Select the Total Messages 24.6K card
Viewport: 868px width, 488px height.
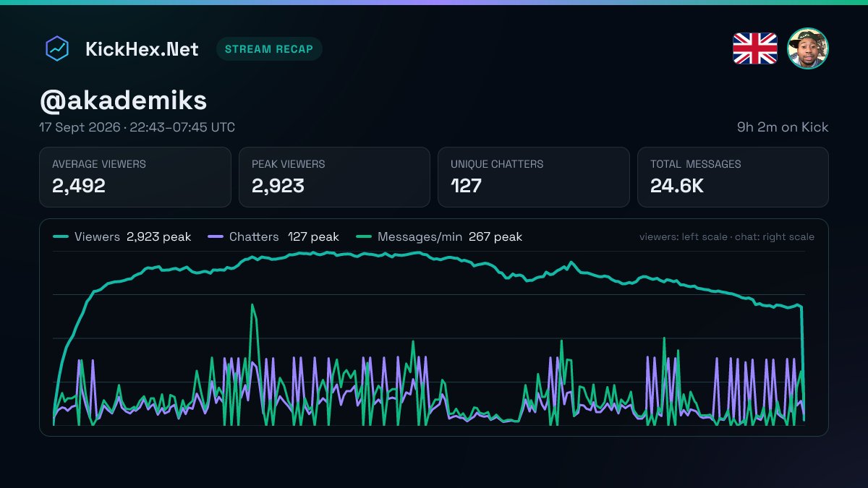tap(733, 177)
